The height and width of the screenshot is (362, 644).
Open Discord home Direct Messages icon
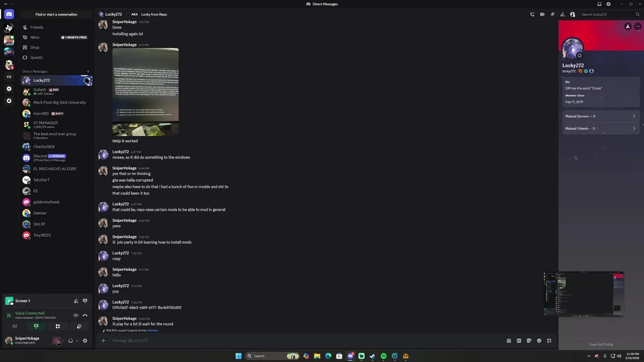coord(9,14)
